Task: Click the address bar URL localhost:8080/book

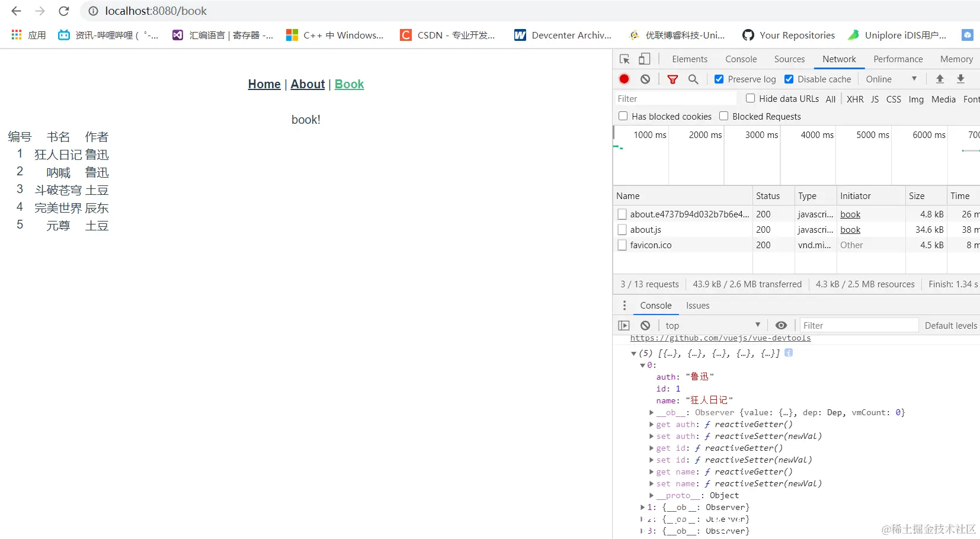Action: (x=156, y=11)
